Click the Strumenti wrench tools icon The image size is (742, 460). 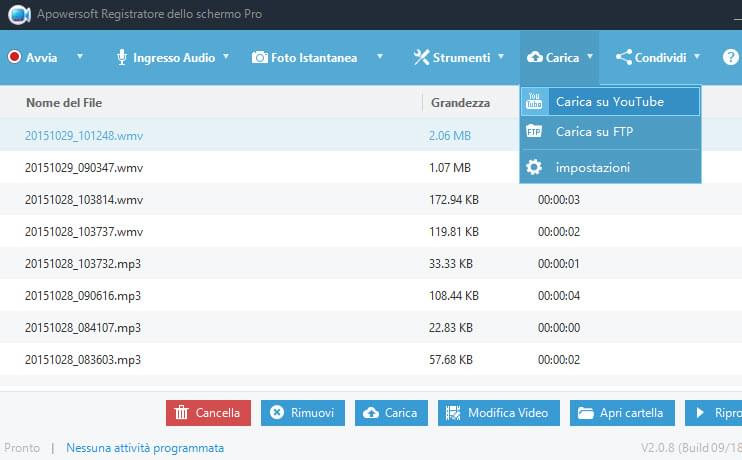pyautogui.click(x=421, y=58)
